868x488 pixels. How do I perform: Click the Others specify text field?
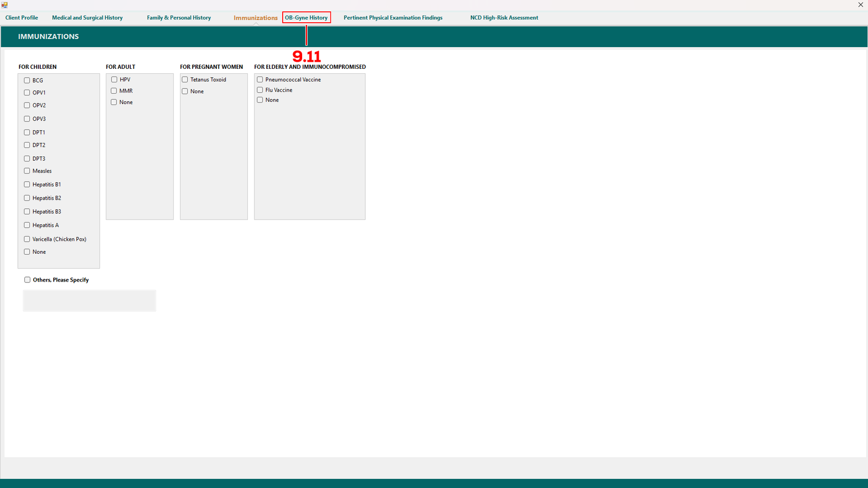coord(90,301)
